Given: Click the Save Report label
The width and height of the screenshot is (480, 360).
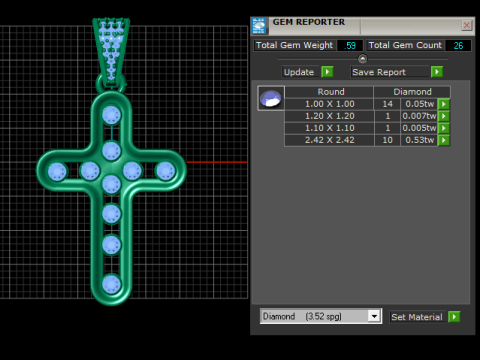Looking at the screenshot, I should coord(389,72).
